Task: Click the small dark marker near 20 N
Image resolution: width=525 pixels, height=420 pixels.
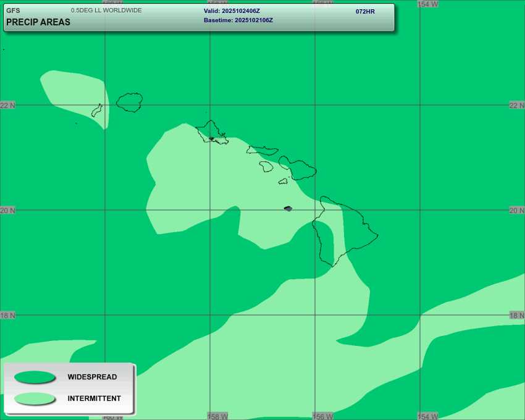Action: [288, 209]
